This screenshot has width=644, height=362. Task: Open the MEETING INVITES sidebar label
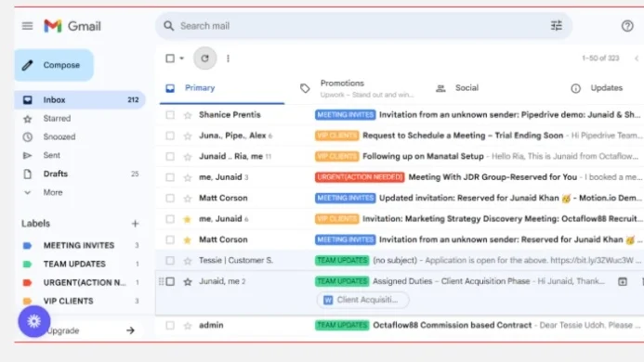click(x=80, y=245)
